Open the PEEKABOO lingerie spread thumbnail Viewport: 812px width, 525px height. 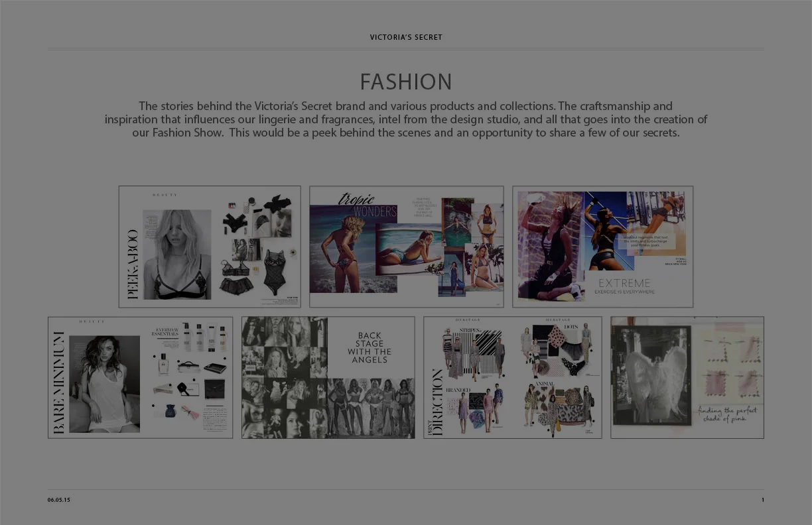pos(210,246)
